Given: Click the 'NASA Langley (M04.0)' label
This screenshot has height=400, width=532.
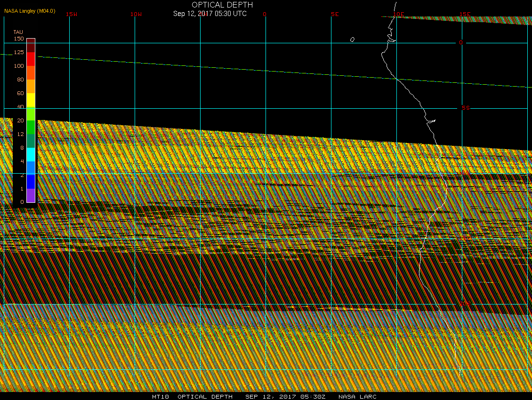Looking at the screenshot, I should [x=30, y=11].
